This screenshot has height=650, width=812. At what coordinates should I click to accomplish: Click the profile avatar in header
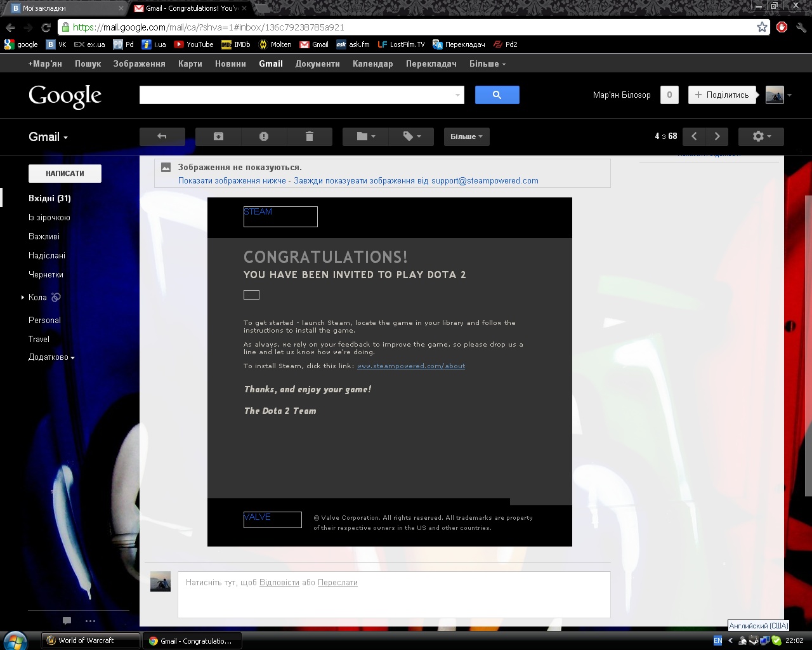775,95
